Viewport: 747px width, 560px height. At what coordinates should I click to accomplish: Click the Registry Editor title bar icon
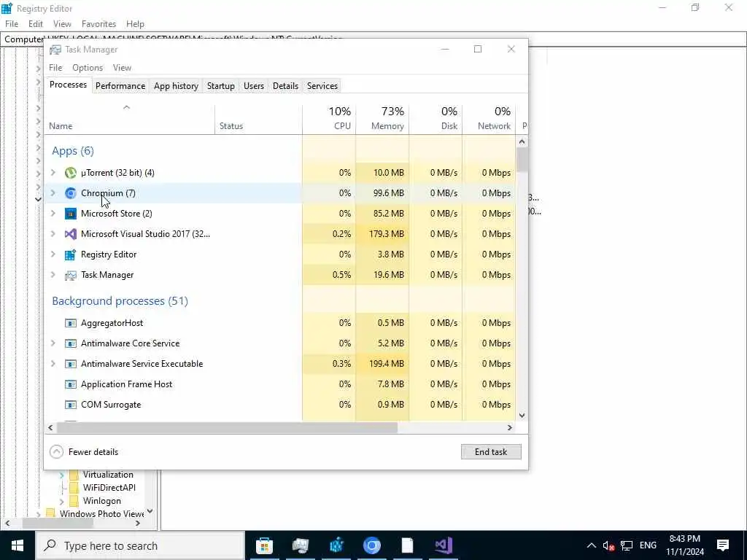(x=7, y=8)
